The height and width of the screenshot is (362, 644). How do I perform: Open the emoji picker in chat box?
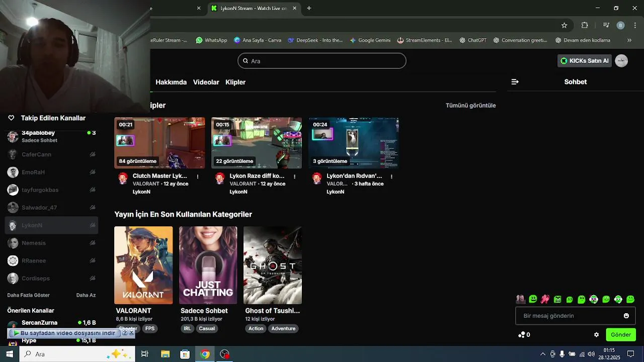(x=626, y=316)
